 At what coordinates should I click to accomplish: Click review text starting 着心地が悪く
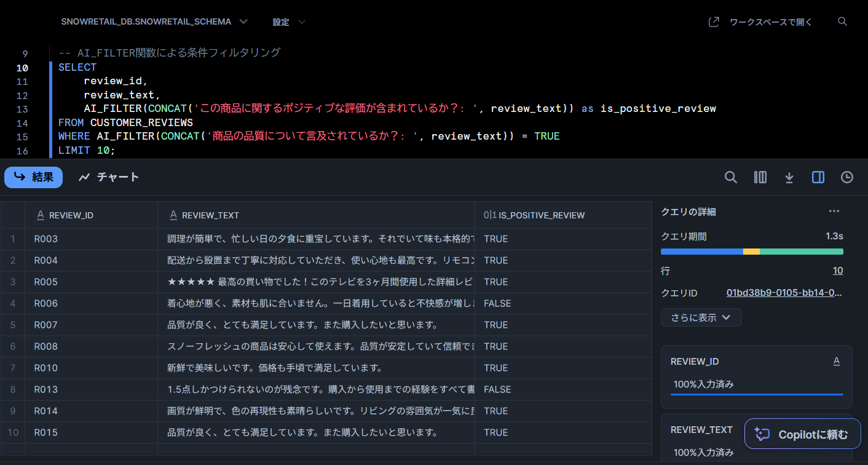320,303
